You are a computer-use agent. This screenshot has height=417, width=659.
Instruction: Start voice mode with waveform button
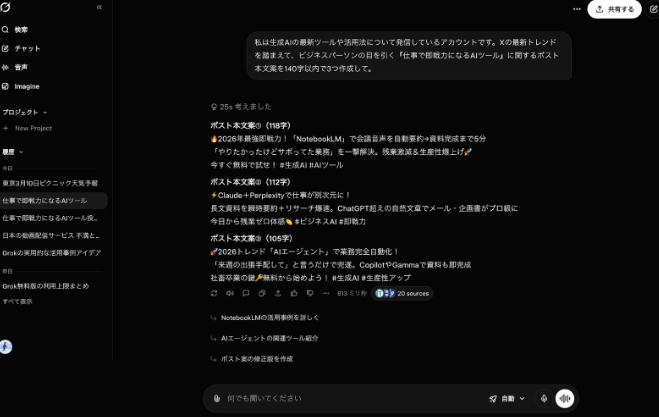tap(565, 399)
